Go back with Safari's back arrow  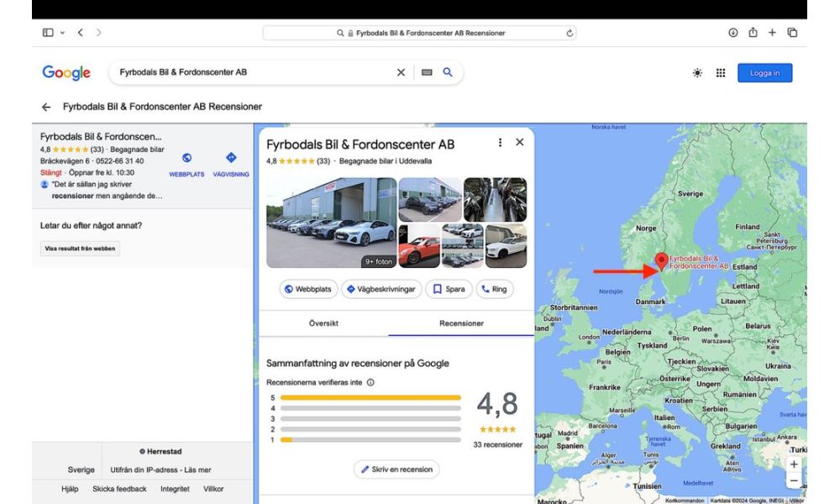tap(81, 33)
